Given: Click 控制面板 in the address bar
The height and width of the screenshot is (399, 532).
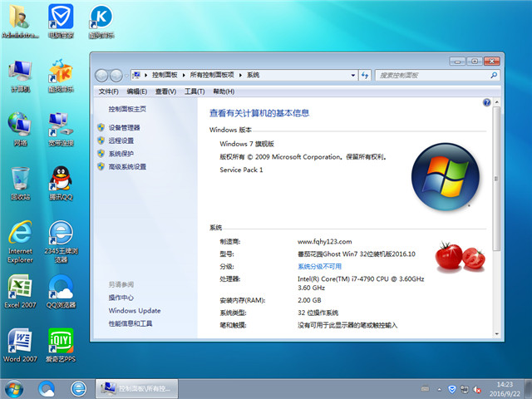Looking at the screenshot, I should pyautogui.click(x=165, y=75).
